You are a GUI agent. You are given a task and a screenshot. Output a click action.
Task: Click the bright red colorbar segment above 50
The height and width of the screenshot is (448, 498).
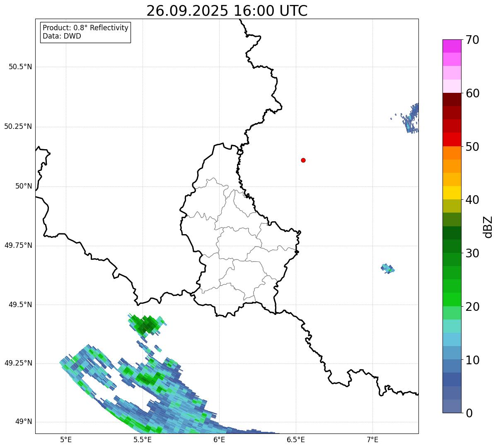[452, 139]
